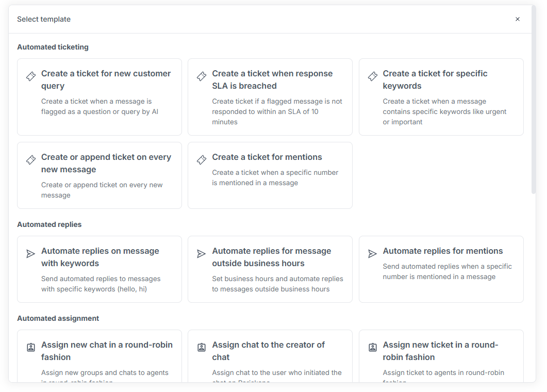Click send icon beside 'Automate replies on message with keywords'

(x=31, y=254)
